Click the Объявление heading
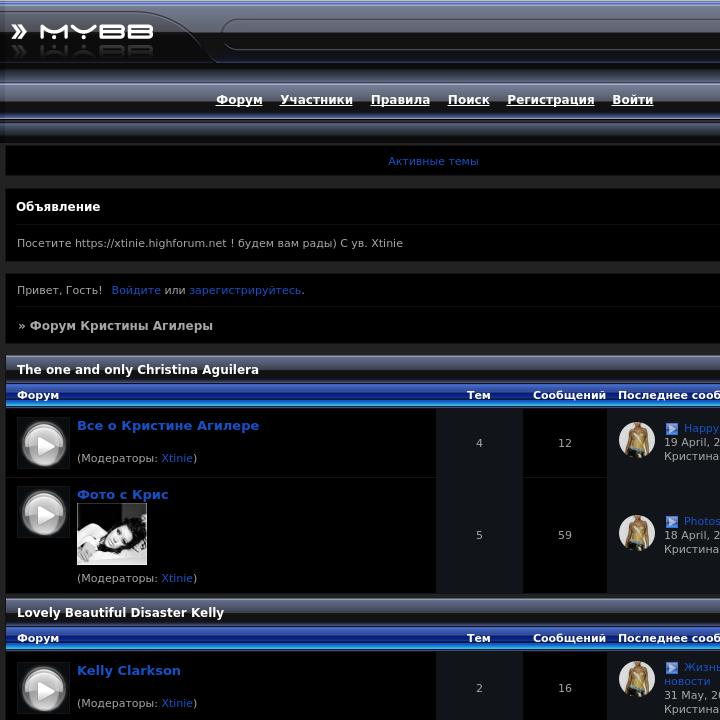 (58, 207)
